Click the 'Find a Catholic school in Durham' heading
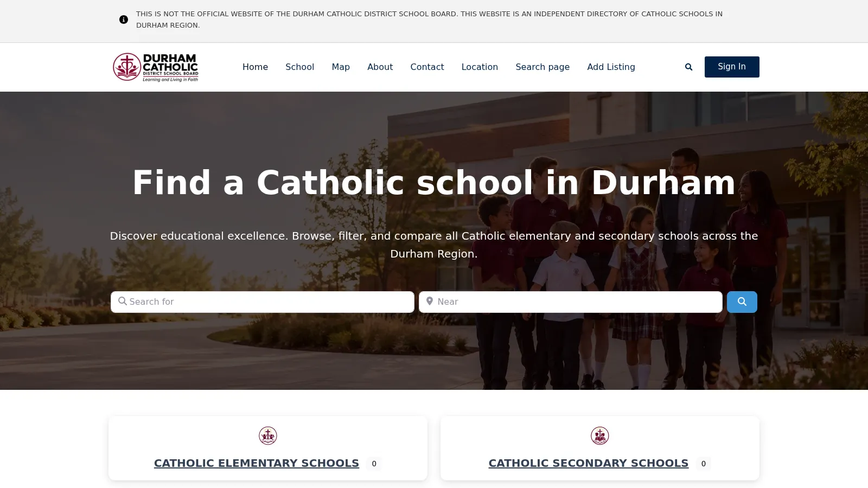 pyautogui.click(x=434, y=183)
